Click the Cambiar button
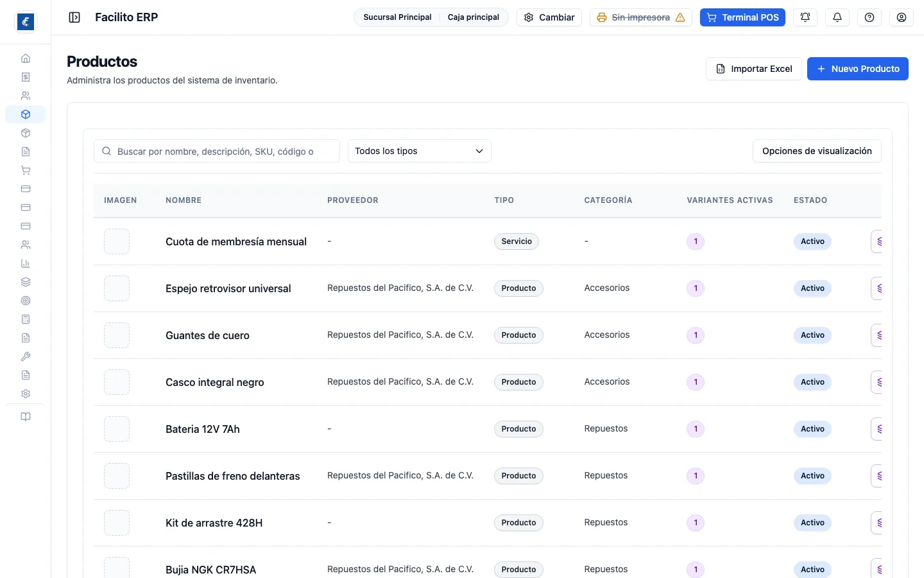The width and height of the screenshot is (924, 578). point(549,17)
